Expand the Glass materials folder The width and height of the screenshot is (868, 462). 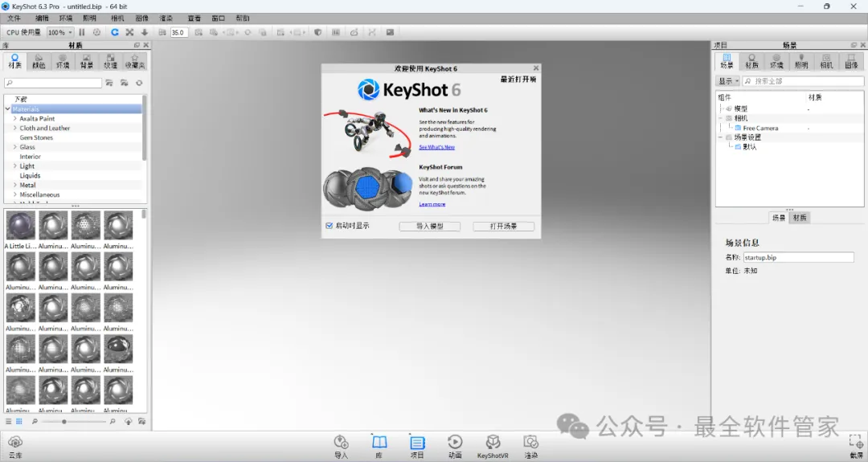(x=15, y=147)
